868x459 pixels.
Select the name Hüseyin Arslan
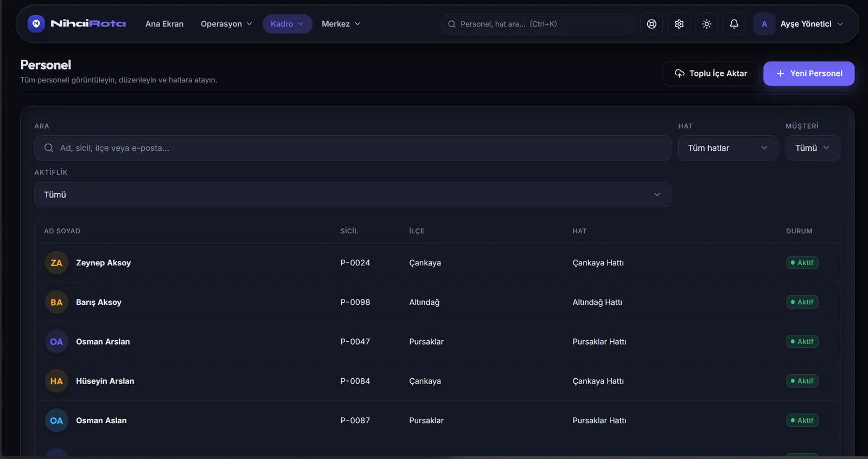pos(105,381)
